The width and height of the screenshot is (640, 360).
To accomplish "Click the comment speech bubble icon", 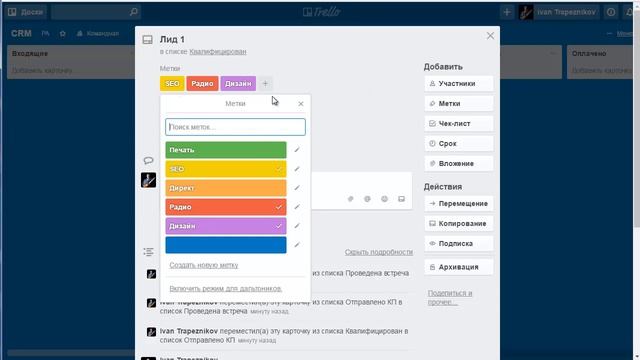I will click(x=148, y=160).
